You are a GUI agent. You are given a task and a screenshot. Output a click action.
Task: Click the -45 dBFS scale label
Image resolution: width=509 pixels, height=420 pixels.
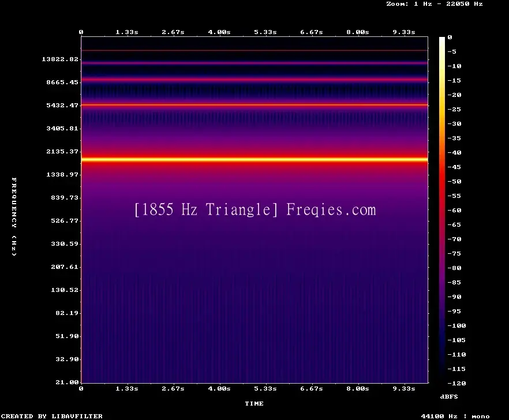click(x=454, y=167)
